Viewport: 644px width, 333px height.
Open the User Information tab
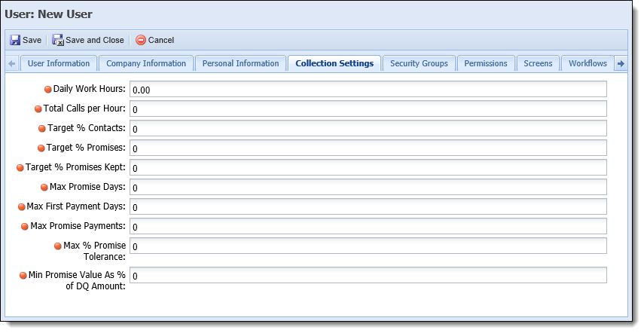click(59, 63)
